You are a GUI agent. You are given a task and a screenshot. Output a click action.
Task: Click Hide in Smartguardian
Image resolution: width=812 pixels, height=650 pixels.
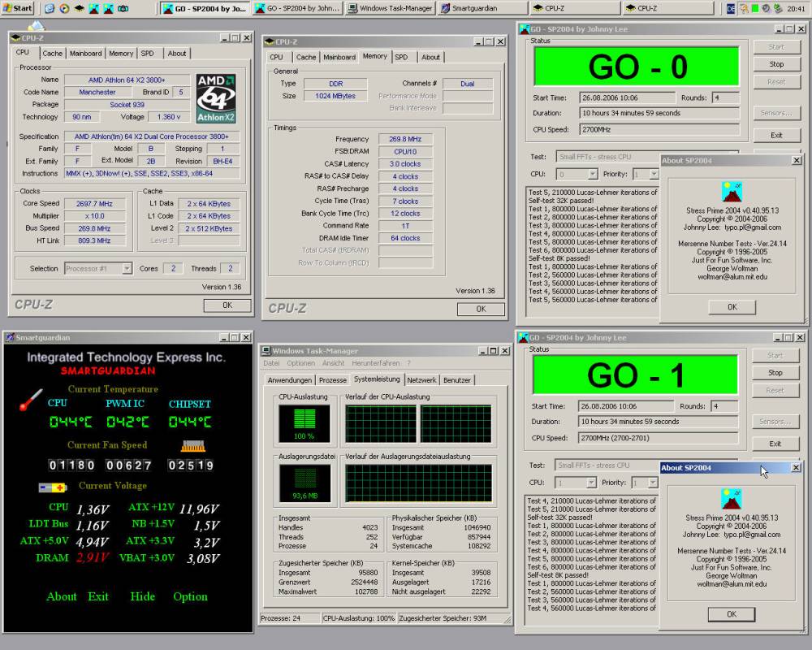pyautogui.click(x=142, y=596)
